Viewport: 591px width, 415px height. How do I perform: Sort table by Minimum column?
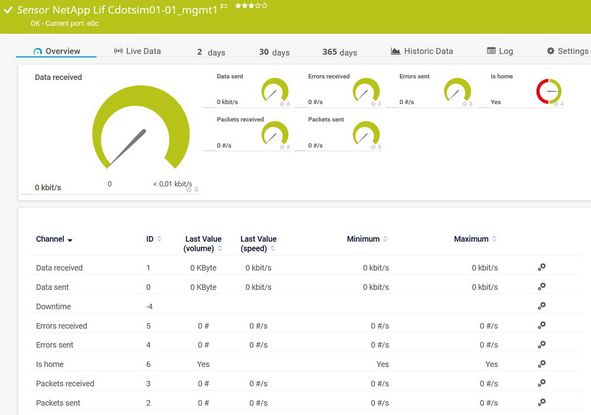385,239
